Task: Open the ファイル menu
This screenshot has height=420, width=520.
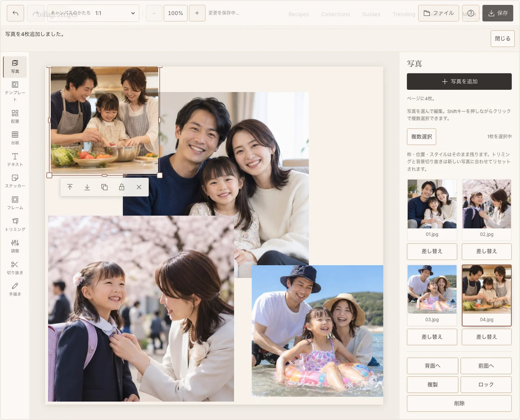Action: (439, 13)
